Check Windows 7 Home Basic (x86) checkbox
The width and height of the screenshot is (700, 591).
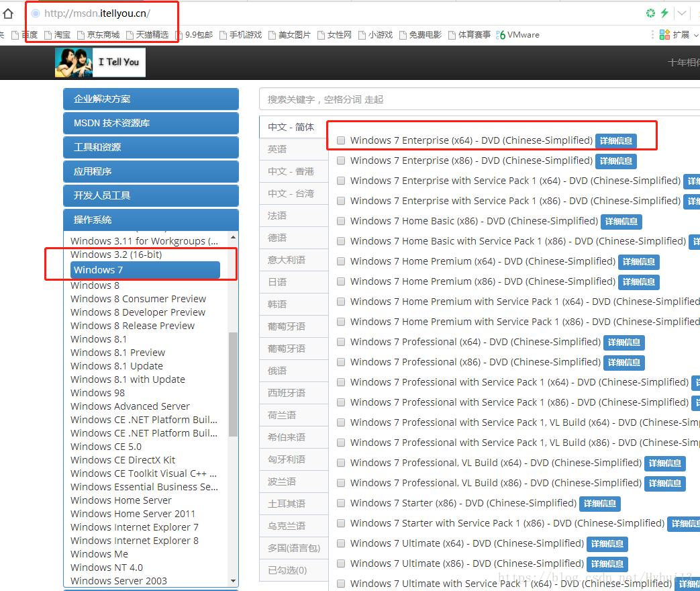(x=341, y=221)
